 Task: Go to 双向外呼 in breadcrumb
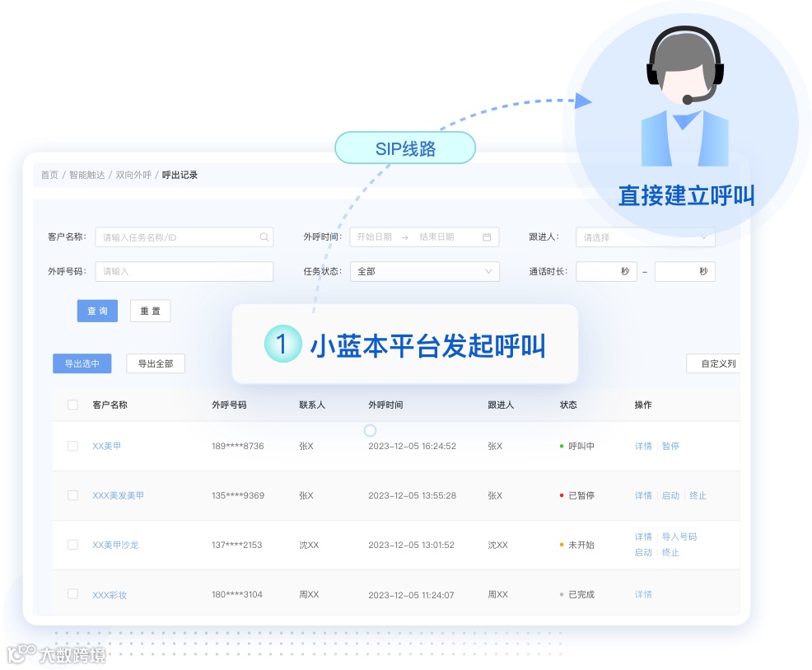133,175
